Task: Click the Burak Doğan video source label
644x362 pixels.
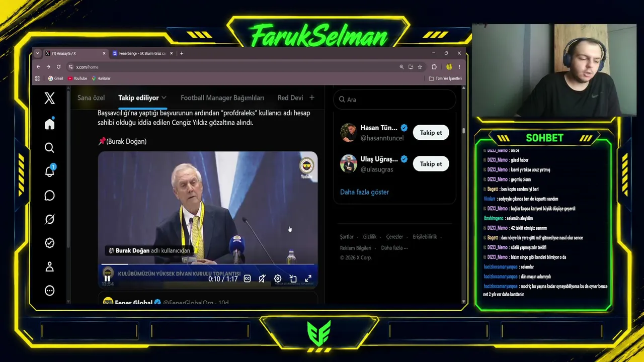Action: point(149,250)
